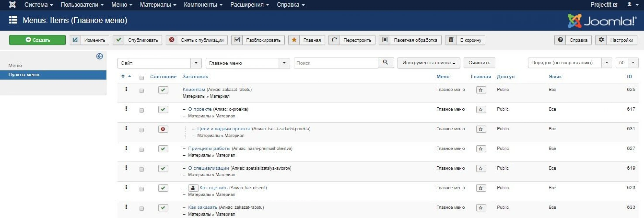Viewport: 644px width, 218px height.
Task: Set О проекте as home with star
Action: (481, 110)
